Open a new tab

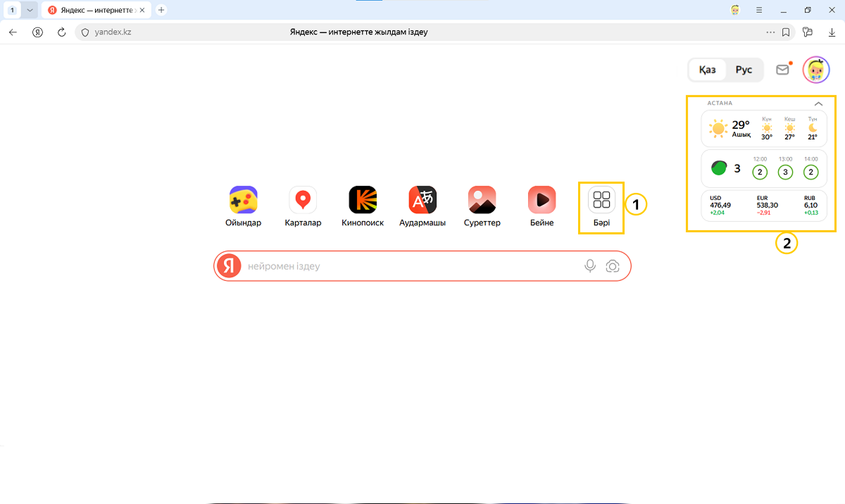[161, 10]
